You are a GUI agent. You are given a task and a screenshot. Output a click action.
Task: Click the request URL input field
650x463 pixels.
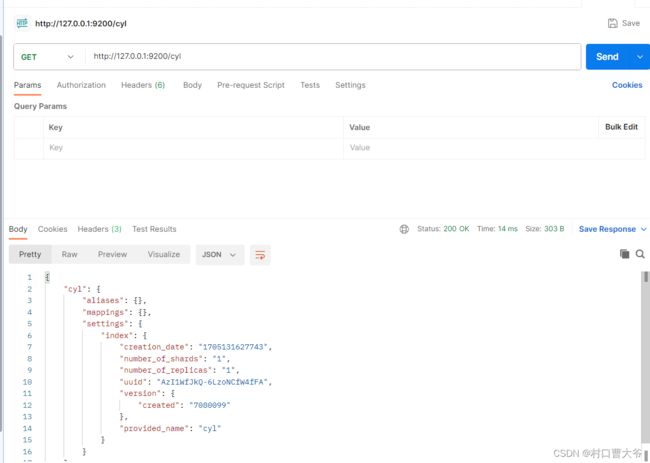click(333, 57)
